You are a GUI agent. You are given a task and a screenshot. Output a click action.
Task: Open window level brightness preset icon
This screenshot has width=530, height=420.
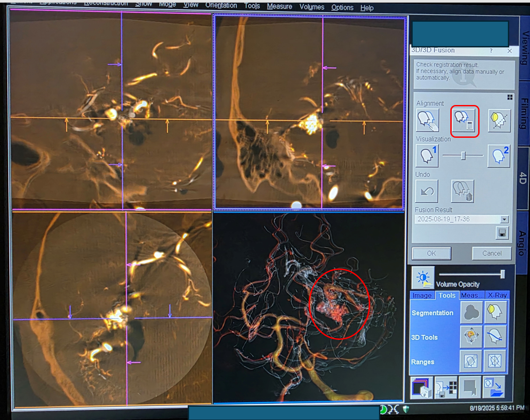(x=423, y=277)
